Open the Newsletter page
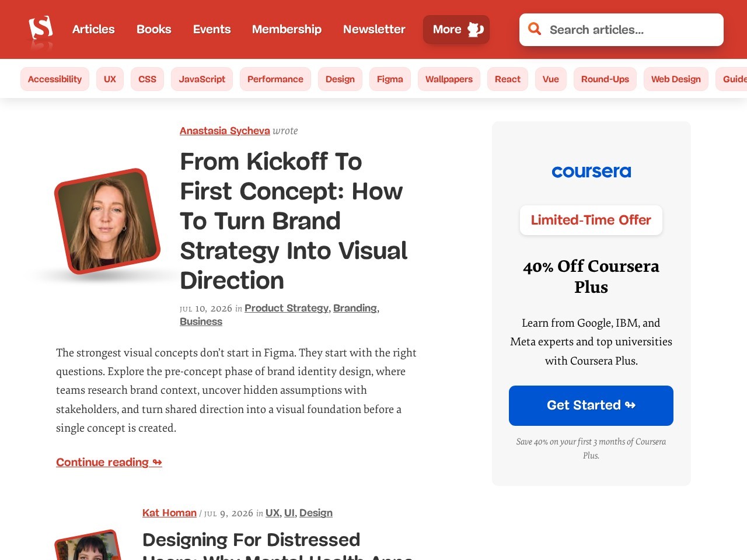Image resolution: width=747 pixels, height=560 pixels. click(x=374, y=29)
